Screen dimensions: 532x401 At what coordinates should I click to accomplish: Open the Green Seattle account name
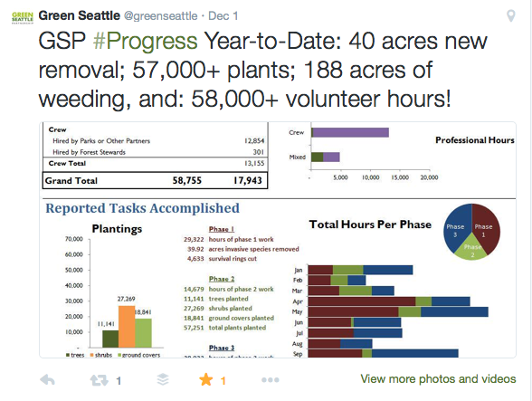pyautogui.click(x=79, y=15)
